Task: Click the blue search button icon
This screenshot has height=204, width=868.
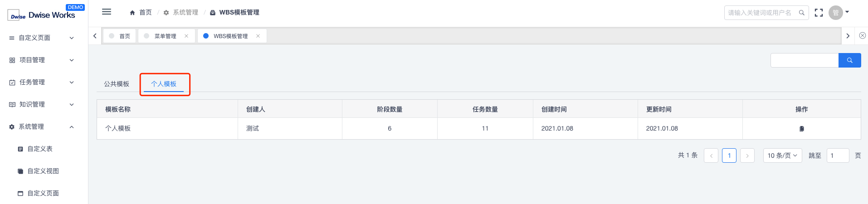Action: pos(850,60)
